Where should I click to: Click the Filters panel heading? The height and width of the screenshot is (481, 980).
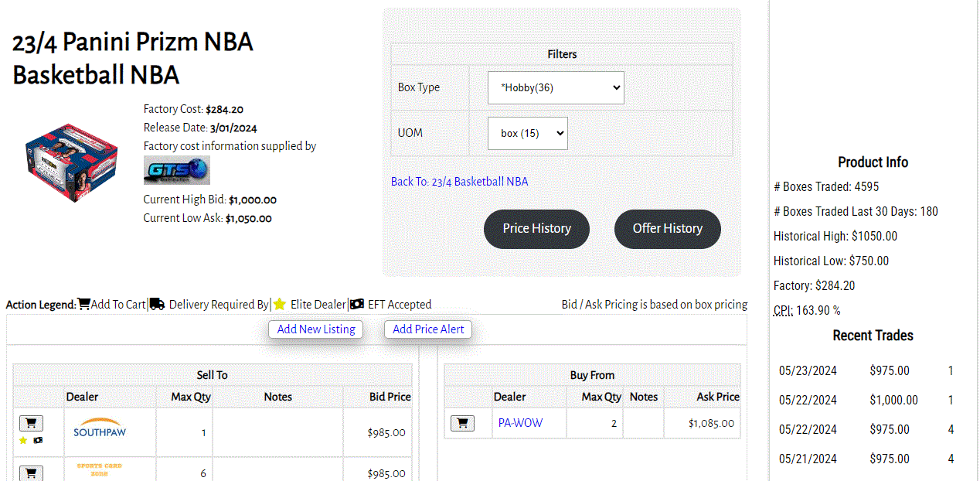pos(562,54)
